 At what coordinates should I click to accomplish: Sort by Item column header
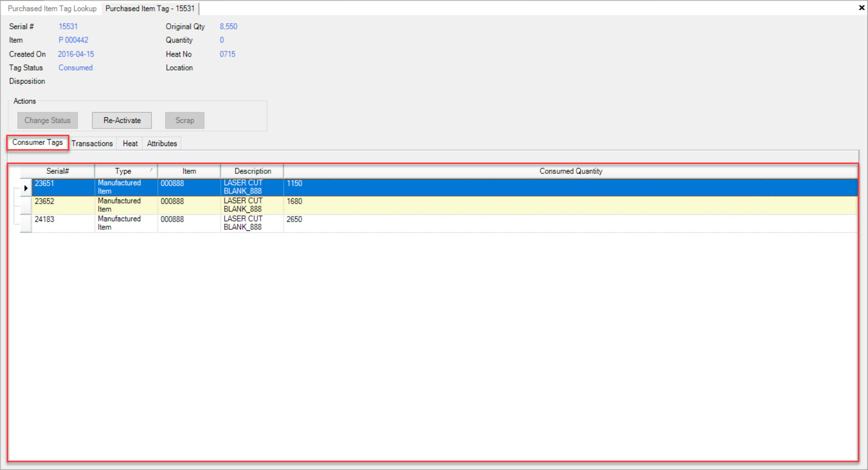(189, 171)
